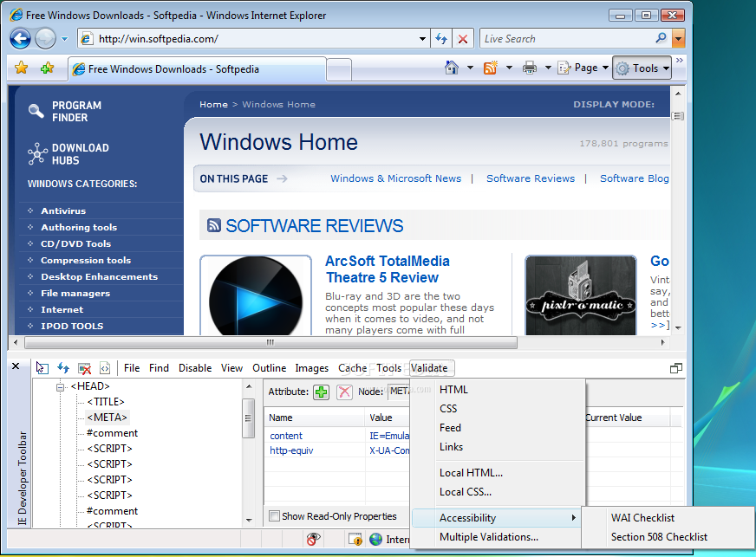Screen dimensions: 756x557
Task: Click into the Live Search box
Action: coord(566,38)
